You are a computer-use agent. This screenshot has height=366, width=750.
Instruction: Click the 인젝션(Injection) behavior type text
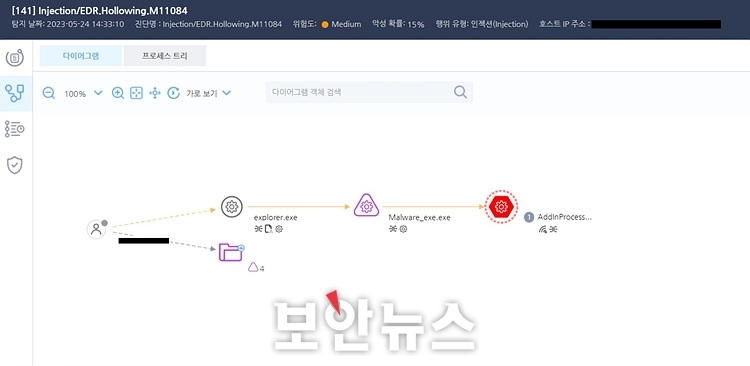click(499, 24)
